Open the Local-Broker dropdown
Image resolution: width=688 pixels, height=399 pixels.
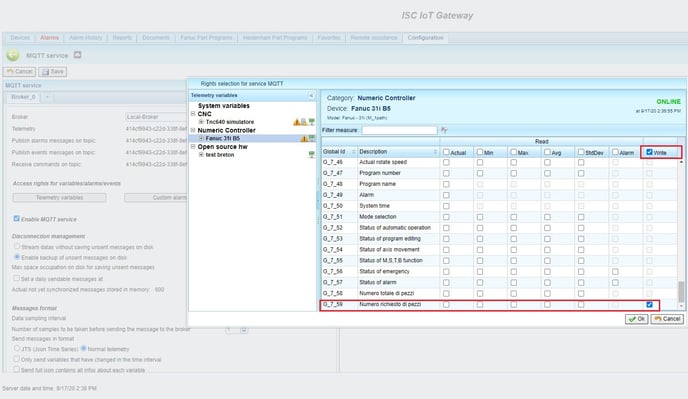click(156, 117)
